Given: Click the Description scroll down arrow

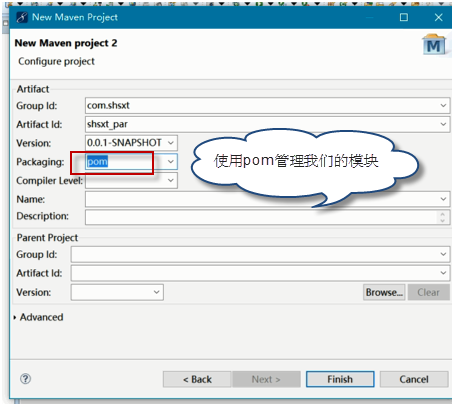Looking at the screenshot, I should (442, 220).
